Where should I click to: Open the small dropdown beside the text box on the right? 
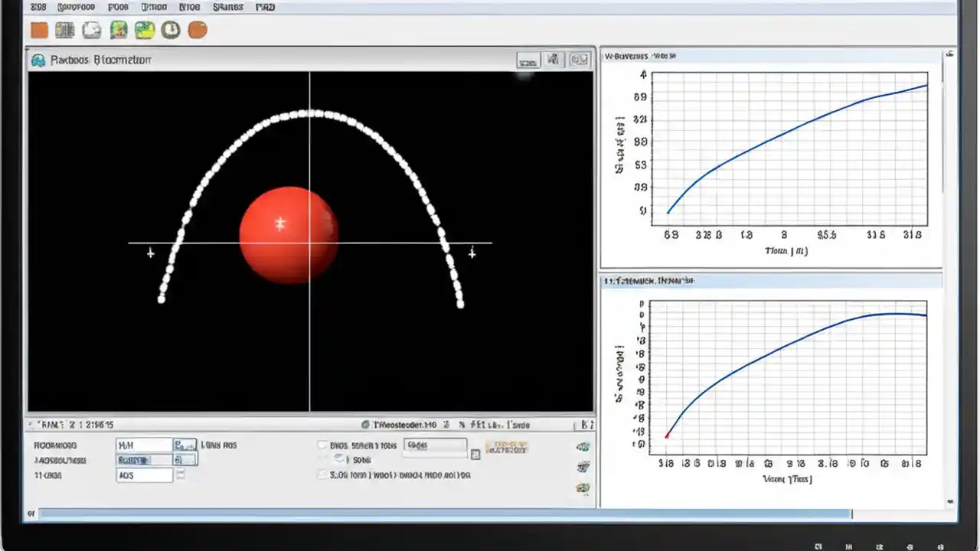click(475, 454)
